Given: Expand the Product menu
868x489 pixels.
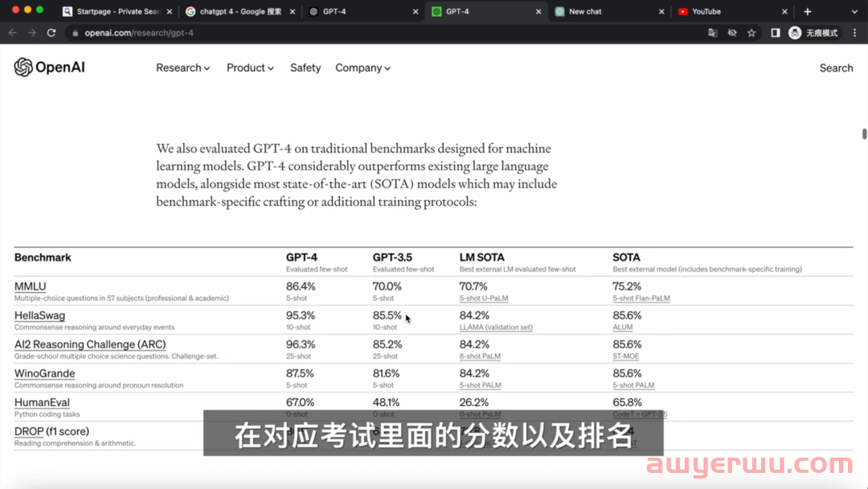Looking at the screenshot, I should point(250,68).
